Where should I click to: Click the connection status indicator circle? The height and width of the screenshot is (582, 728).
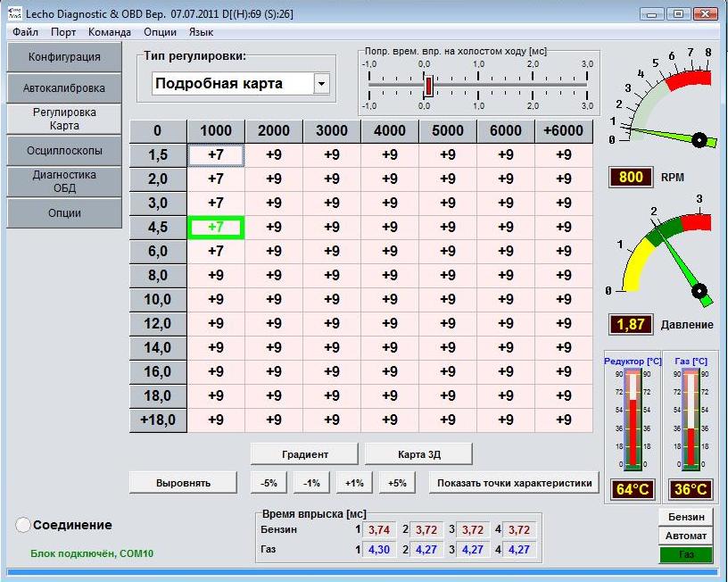point(23,525)
